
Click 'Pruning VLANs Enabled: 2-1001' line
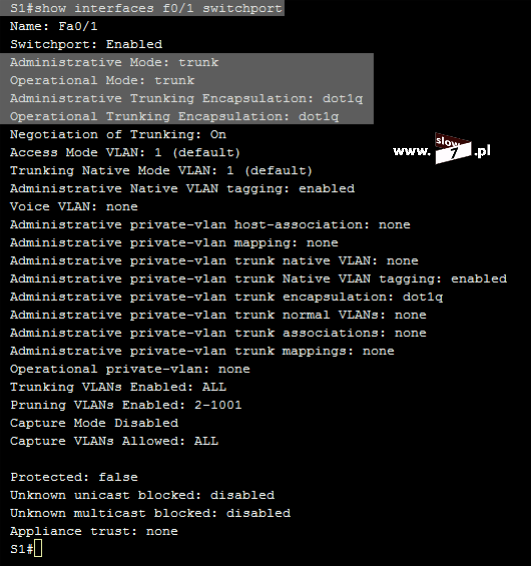126,405
